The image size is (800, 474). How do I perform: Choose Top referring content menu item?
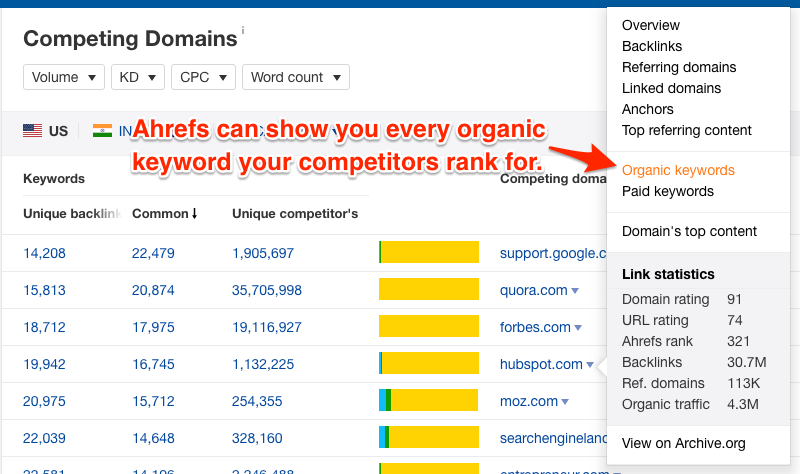click(686, 130)
